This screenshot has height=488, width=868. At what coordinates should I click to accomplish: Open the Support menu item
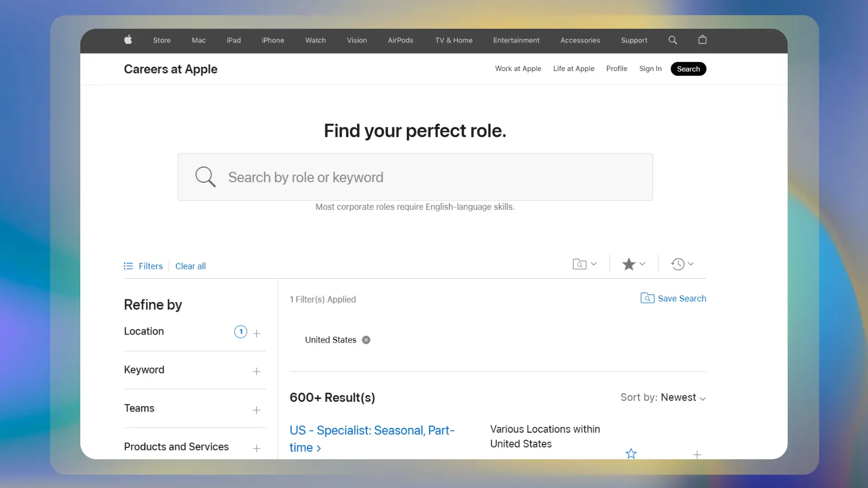pos(634,40)
